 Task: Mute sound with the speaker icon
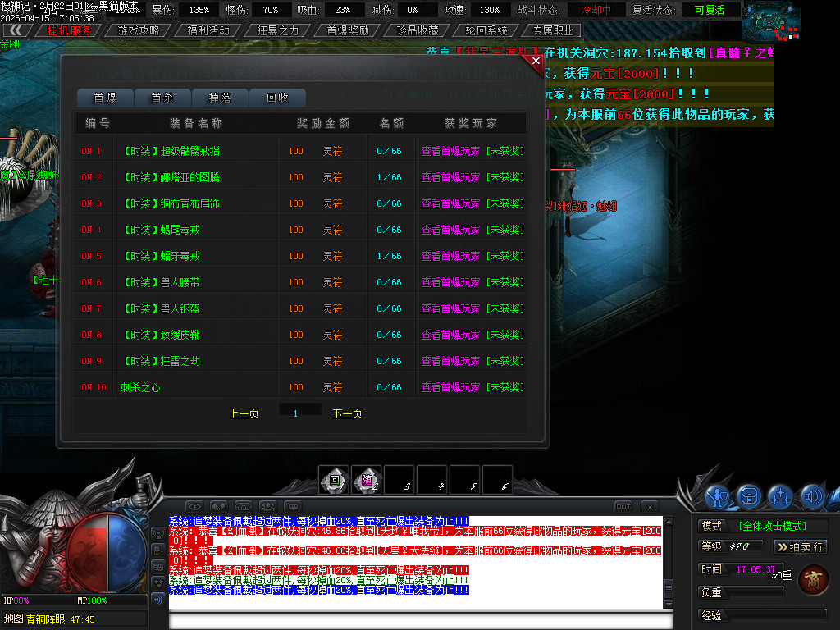[x=812, y=496]
